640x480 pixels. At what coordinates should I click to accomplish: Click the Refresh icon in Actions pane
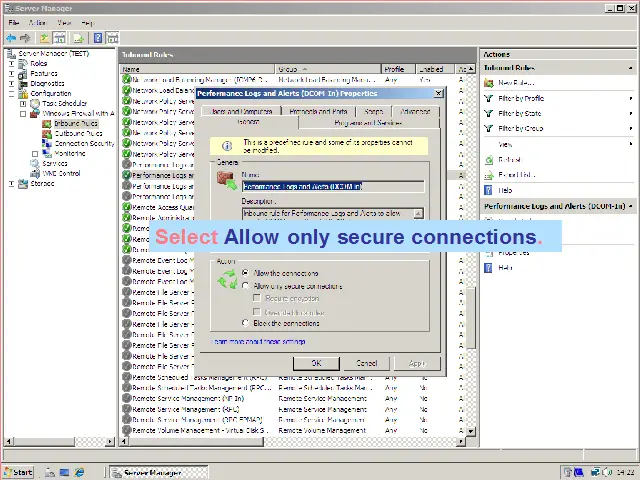(489, 160)
